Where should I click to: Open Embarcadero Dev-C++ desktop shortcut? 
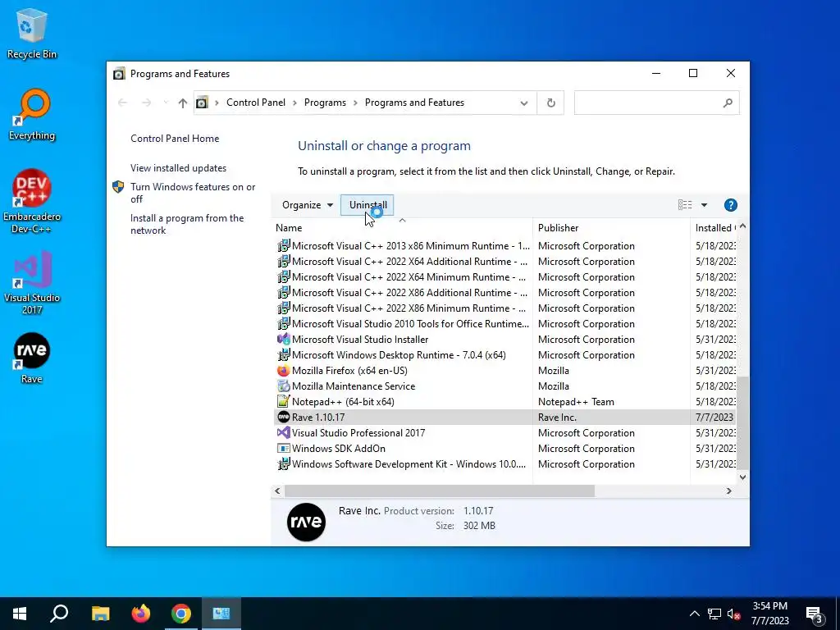[32, 202]
